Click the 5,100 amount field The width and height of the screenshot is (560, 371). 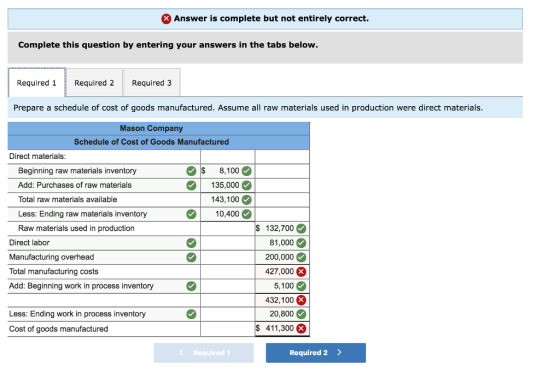282,286
